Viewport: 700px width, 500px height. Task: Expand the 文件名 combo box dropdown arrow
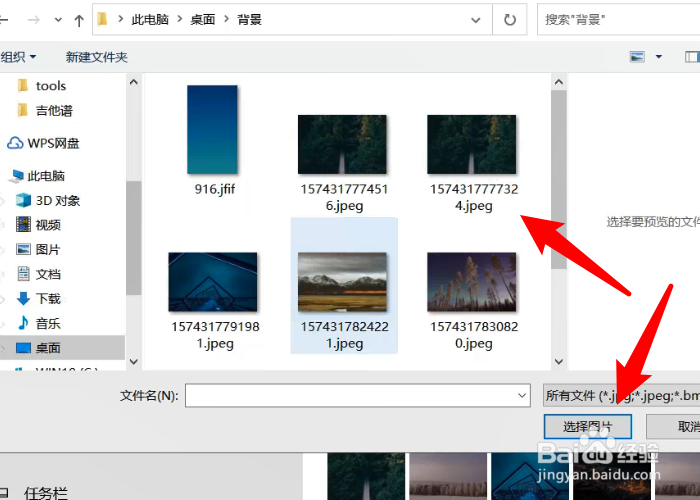[x=522, y=396]
